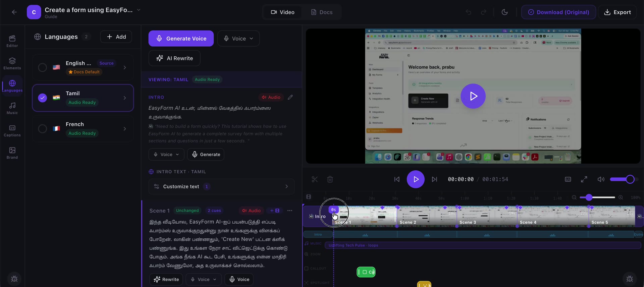
Task: Click the undo arrow
Action: [469, 12]
